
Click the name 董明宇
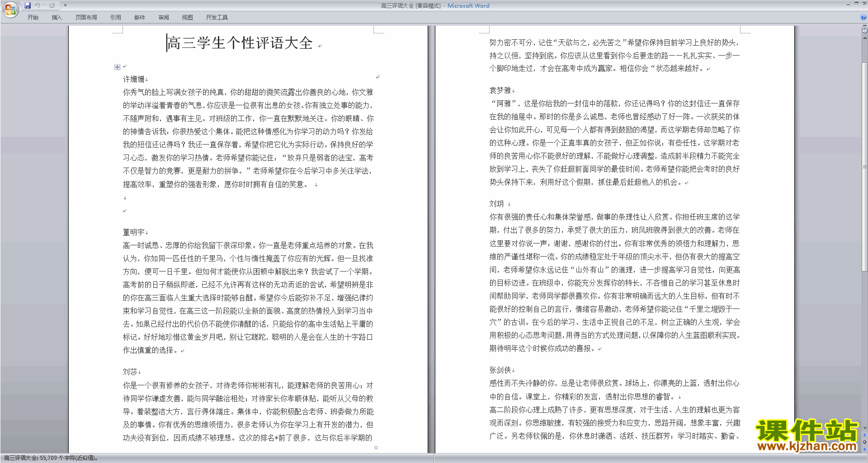(x=134, y=232)
